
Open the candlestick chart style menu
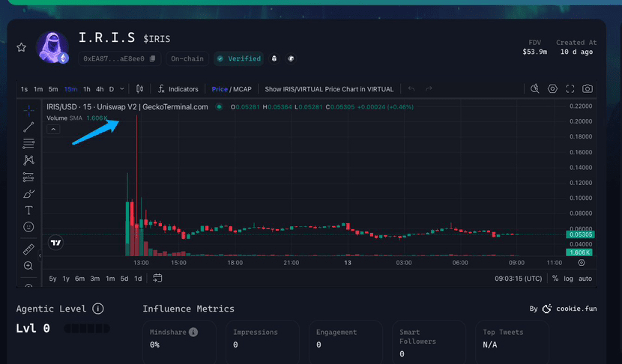point(139,89)
